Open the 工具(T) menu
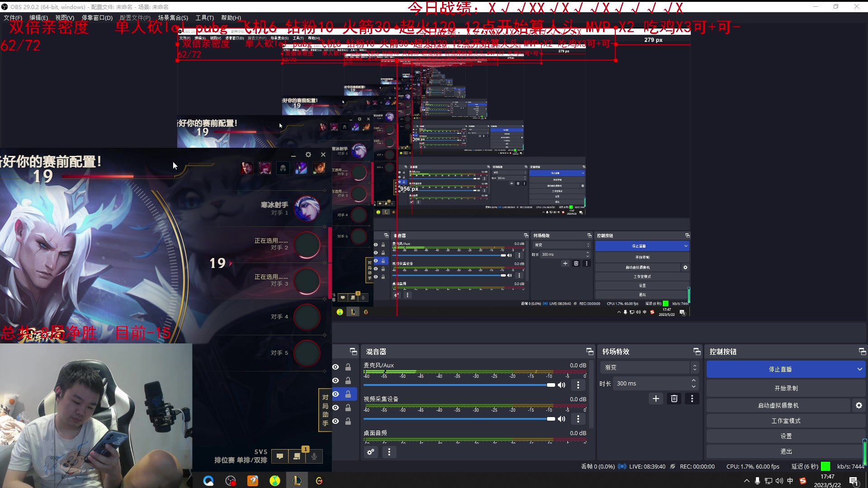 (205, 18)
